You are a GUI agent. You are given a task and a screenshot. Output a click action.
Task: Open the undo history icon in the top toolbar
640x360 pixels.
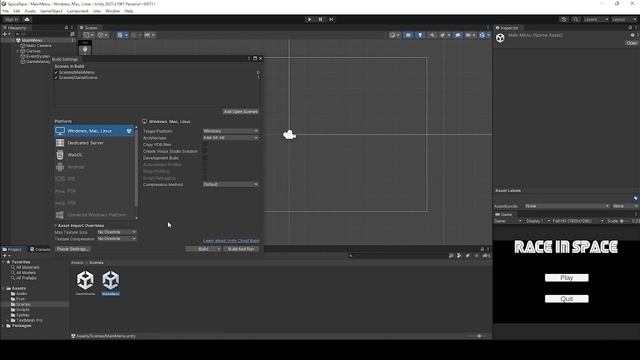[564, 20]
